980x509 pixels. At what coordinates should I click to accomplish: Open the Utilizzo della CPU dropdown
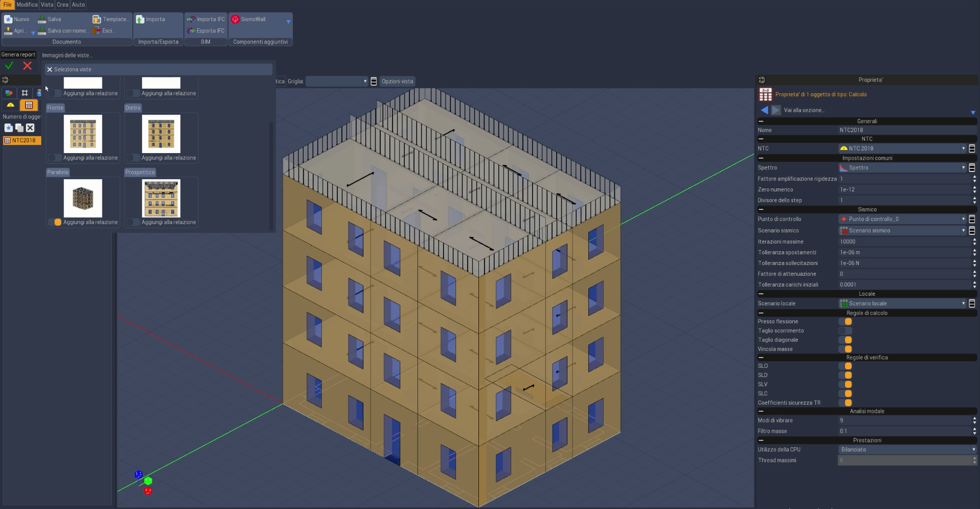[x=907, y=450]
